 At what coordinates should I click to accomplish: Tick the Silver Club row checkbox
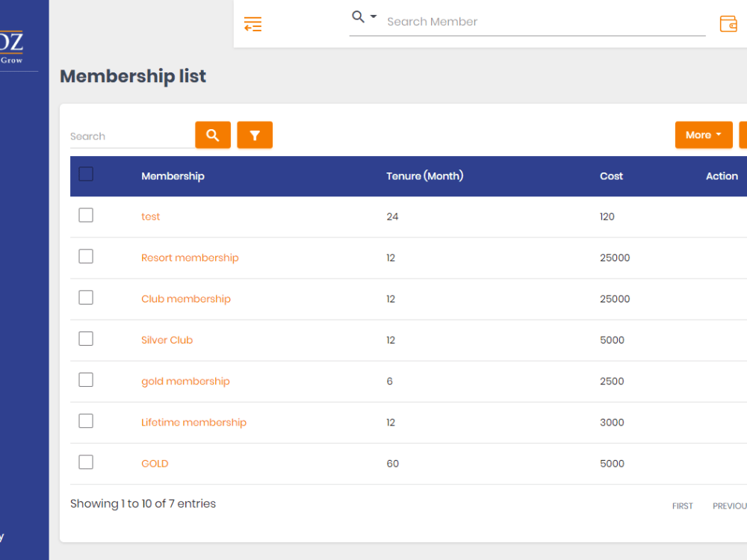86,338
